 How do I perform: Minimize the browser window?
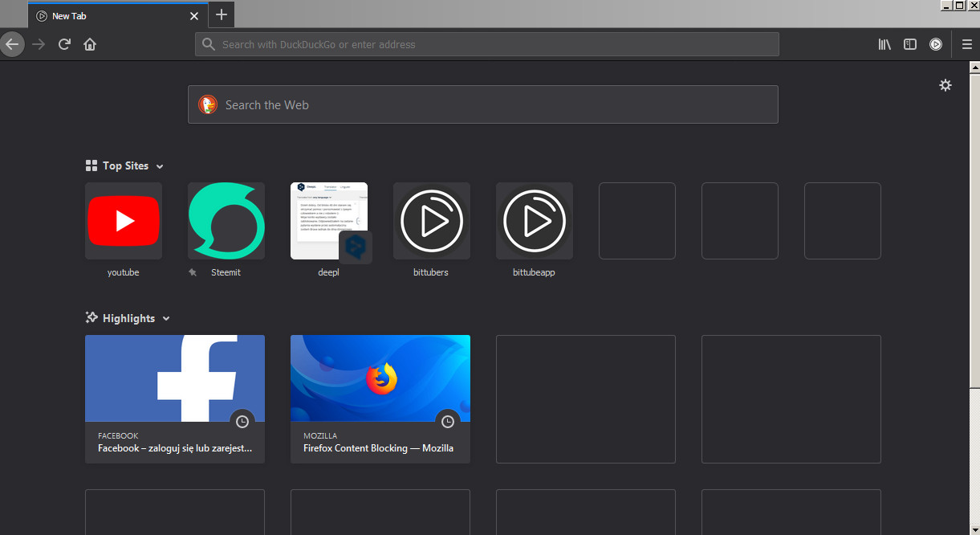coord(946,5)
